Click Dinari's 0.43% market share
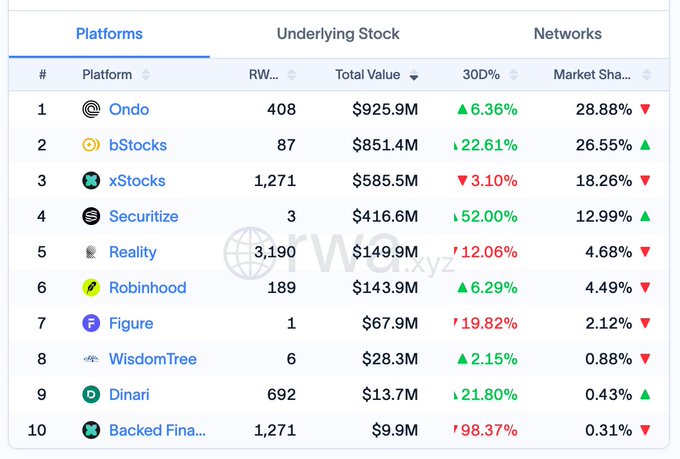This screenshot has width=680, height=459. tap(608, 394)
